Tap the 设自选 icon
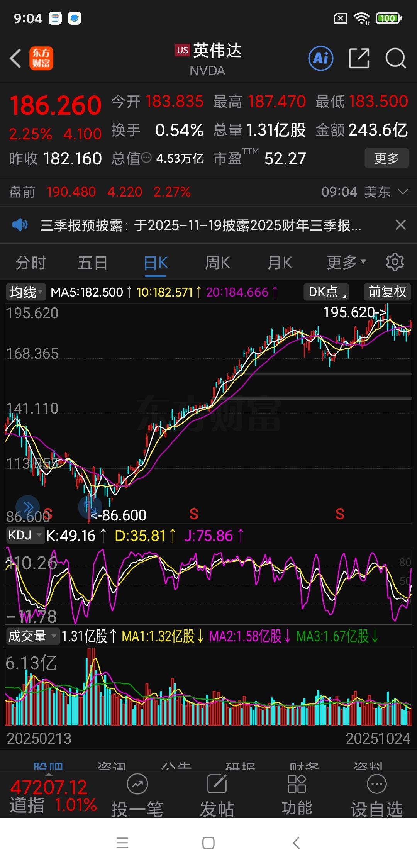Screen dimensions: 417x868 tap(377, 784)
